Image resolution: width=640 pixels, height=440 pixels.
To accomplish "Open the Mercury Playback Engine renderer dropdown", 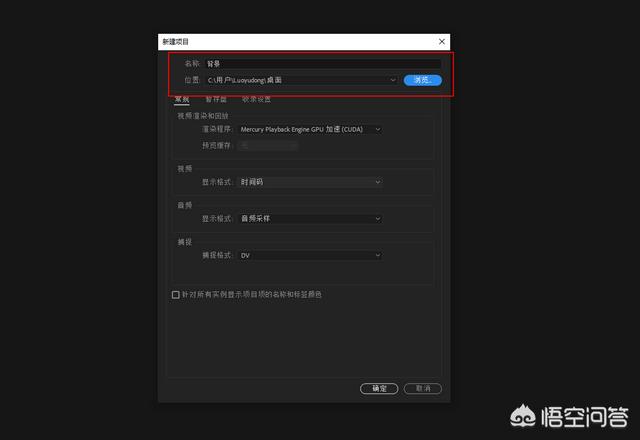I will coord(310,129).
